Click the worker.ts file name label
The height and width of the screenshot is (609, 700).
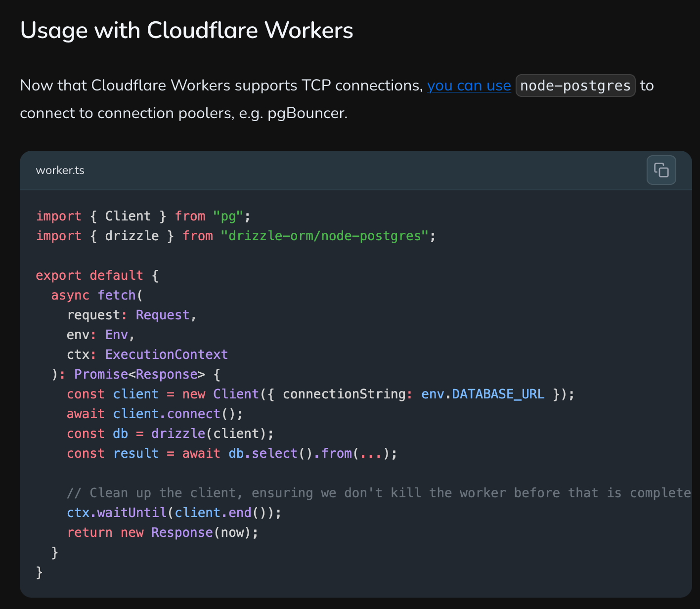60,170
